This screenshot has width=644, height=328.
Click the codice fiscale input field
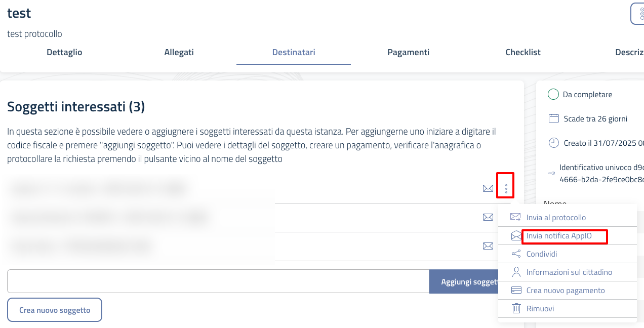[218, 281]
